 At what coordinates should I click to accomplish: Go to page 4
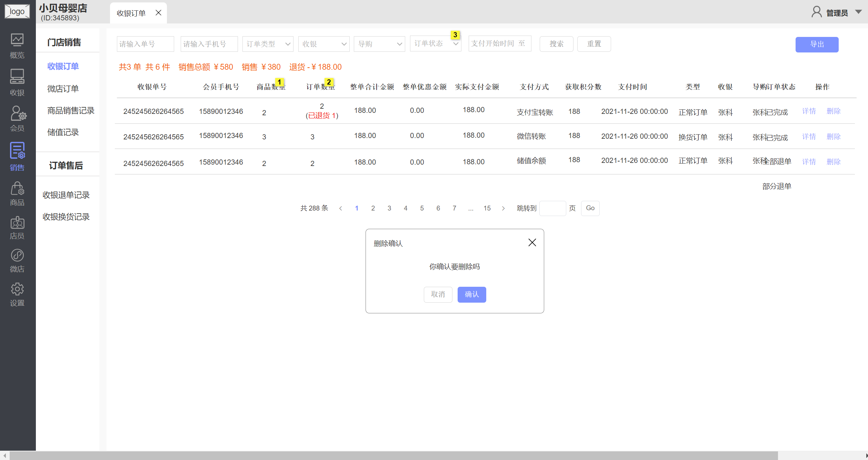[x=406, y=208]
